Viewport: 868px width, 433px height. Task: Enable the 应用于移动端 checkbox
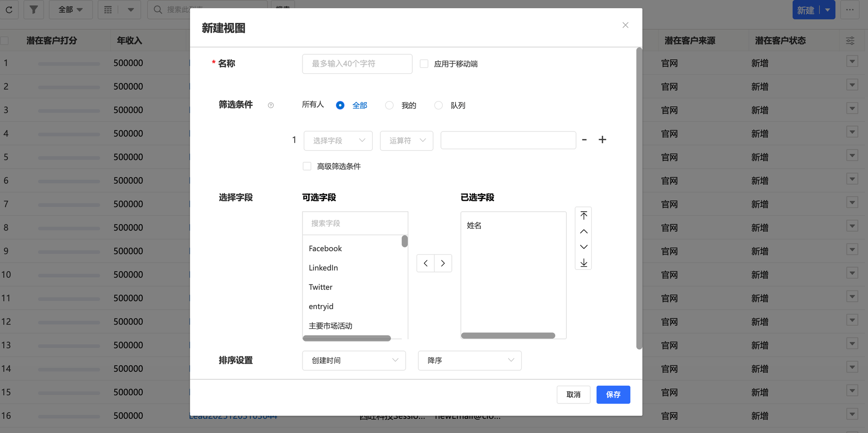[424, 64]
